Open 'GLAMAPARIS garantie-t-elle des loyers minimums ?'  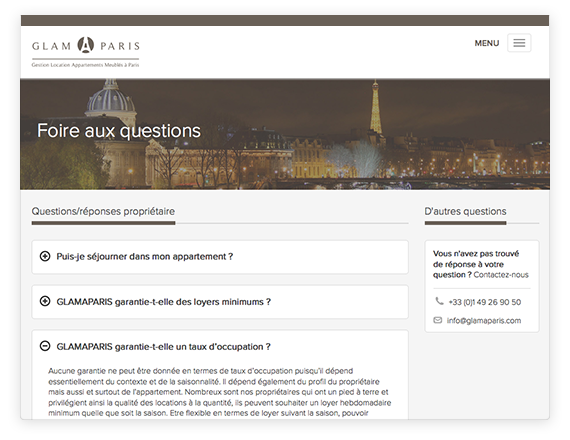coord(164,302)
